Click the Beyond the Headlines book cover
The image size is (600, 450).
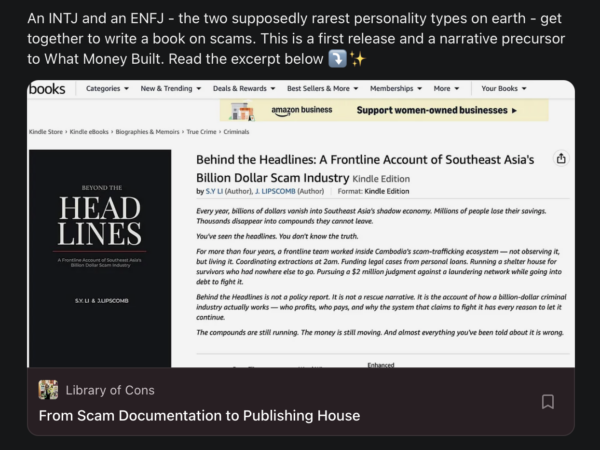(x=100, y=258)
